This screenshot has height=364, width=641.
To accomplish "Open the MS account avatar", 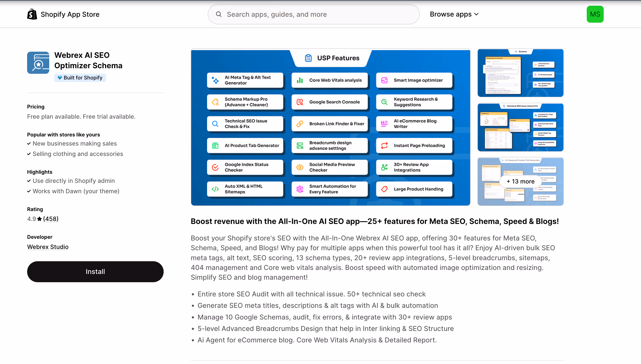I will 595,14.
